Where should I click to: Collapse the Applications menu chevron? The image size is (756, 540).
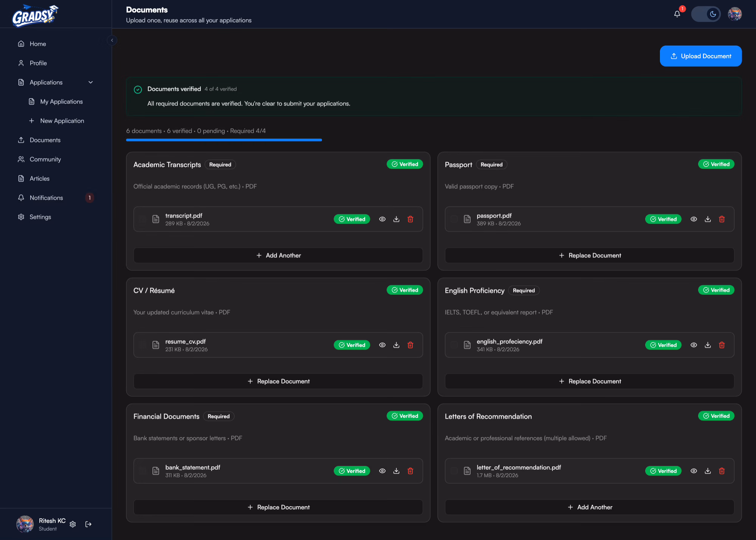pos(91,82)
